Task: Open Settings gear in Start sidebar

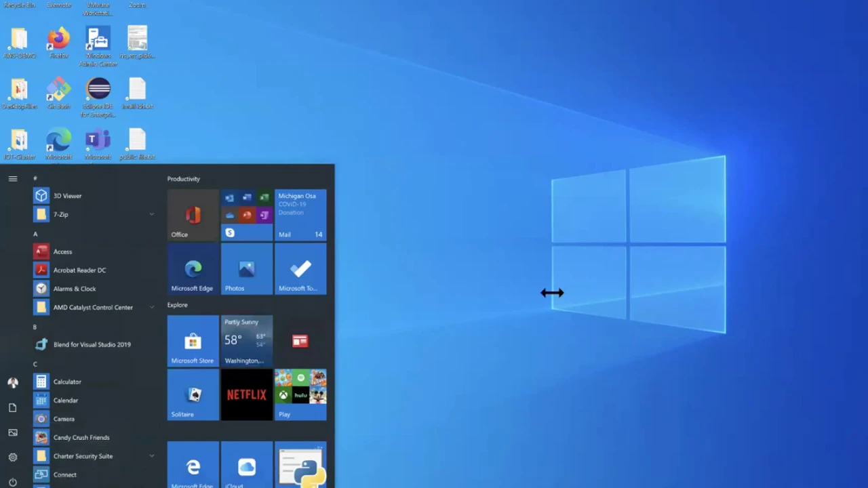Action: click(x=12, y=457)
